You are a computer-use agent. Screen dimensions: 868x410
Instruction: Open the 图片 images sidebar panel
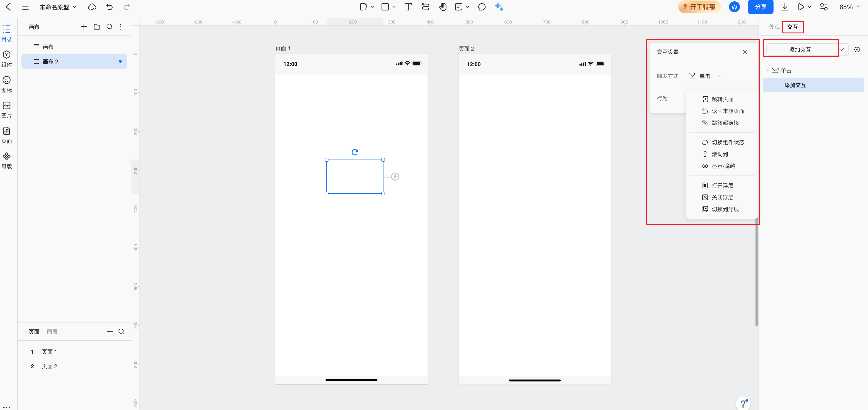pos(7,110)
